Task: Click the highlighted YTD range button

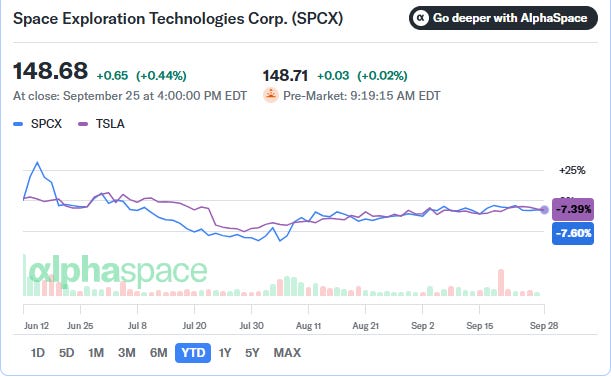Action: (193, 353)
